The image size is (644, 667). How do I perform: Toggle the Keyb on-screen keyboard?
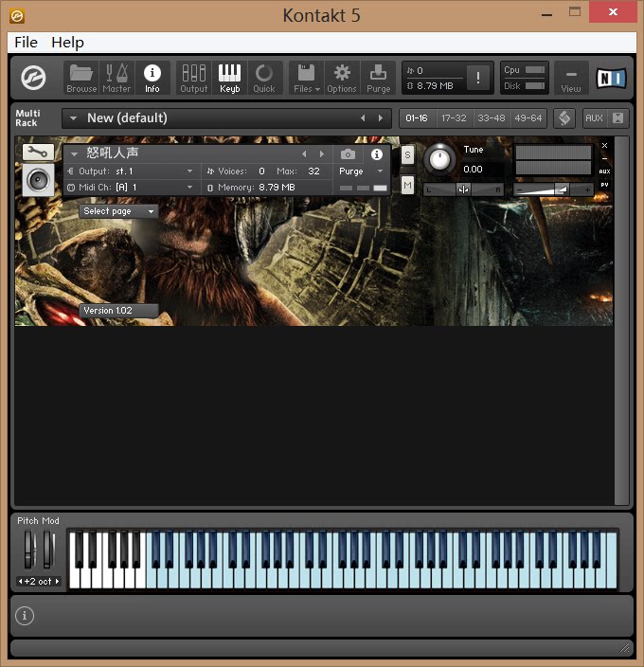pyautogui.click(x=229, y=78)
